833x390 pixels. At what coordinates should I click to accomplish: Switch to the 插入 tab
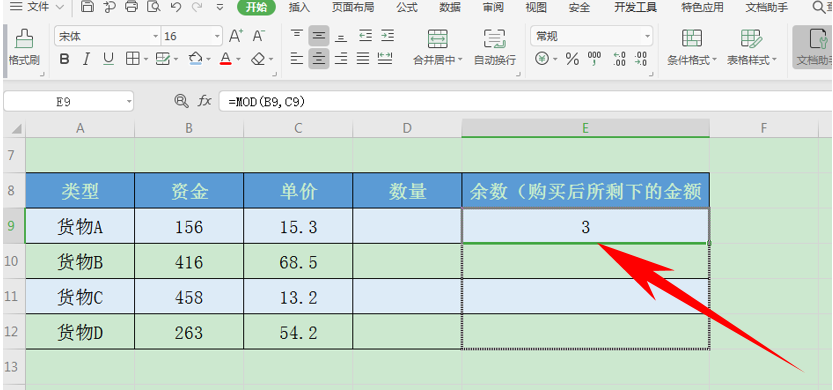click(299, 7)
